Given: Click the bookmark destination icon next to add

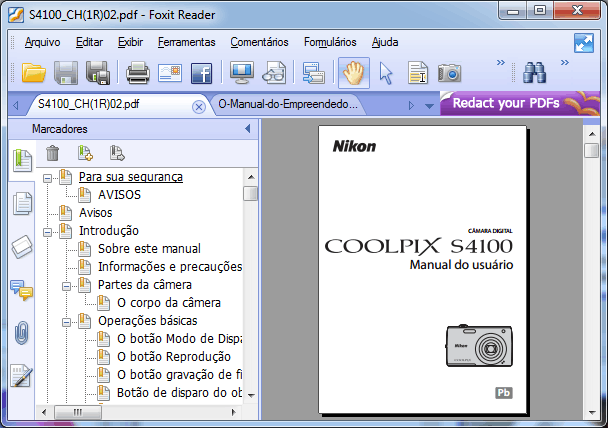Looking at the screenshot, I should (x=117, y=153).
